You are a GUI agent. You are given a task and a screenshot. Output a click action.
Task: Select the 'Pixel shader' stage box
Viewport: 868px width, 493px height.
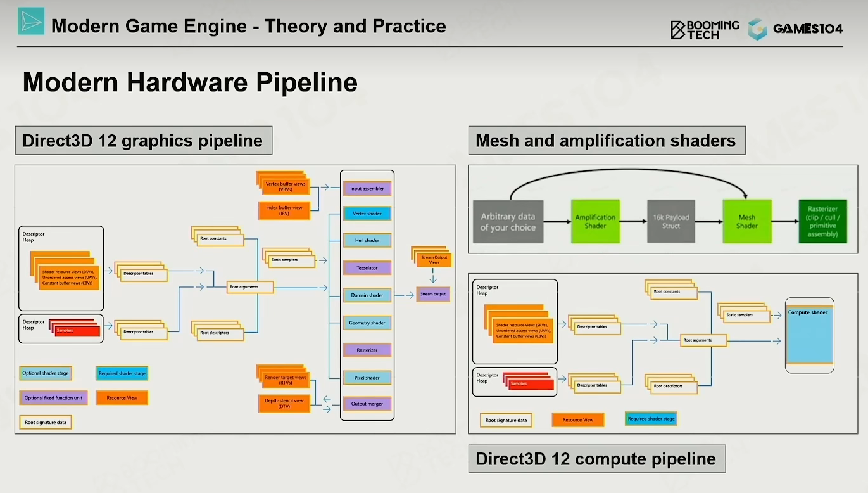(367, 378)
